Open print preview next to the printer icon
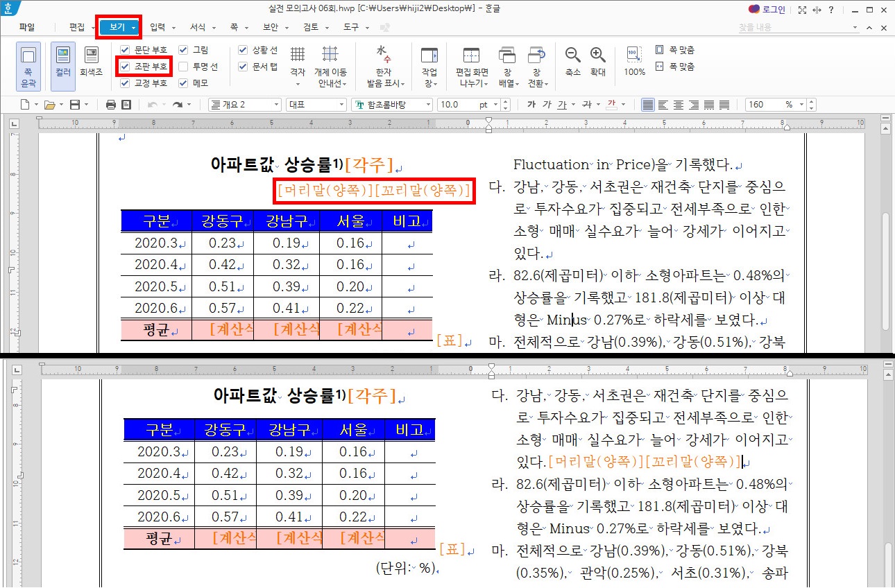This screenshot has width=895, height=588. (x=126, y=105)
